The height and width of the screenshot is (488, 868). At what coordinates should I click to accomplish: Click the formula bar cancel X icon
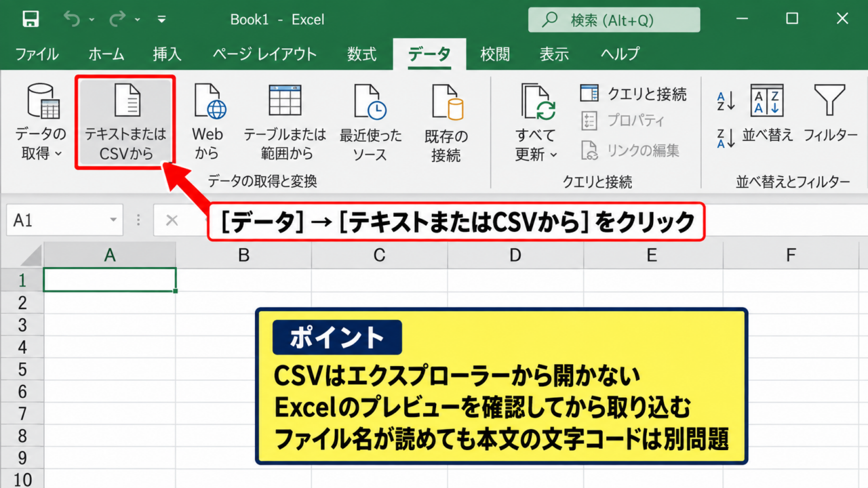[x=172, y=220]
